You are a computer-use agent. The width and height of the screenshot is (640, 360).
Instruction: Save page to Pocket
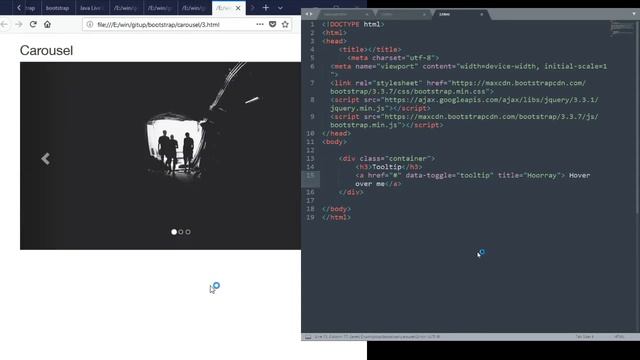point(273,24)
